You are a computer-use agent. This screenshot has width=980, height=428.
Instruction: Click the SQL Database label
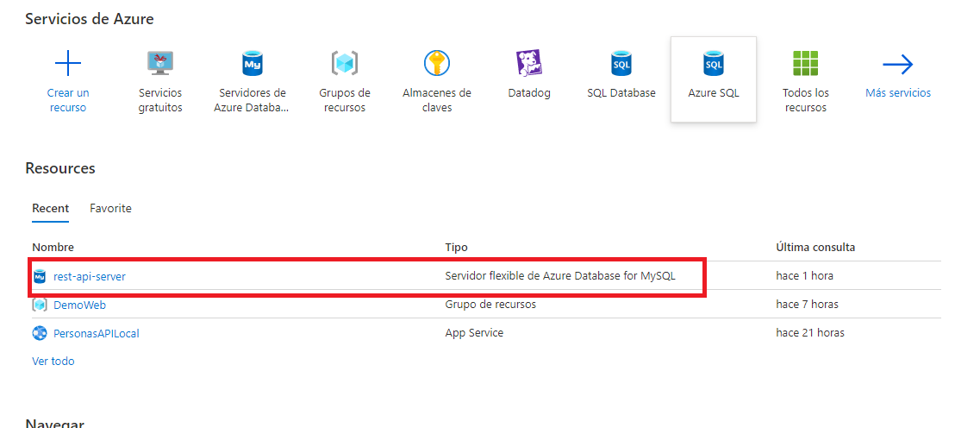click(621, 92)
